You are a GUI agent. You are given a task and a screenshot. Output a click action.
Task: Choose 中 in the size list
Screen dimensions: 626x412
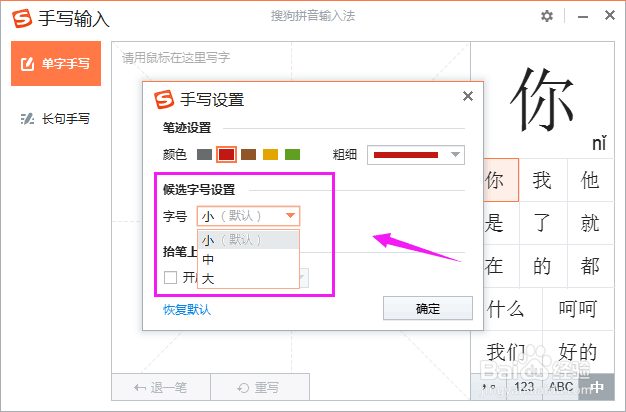tap(248, 259)
